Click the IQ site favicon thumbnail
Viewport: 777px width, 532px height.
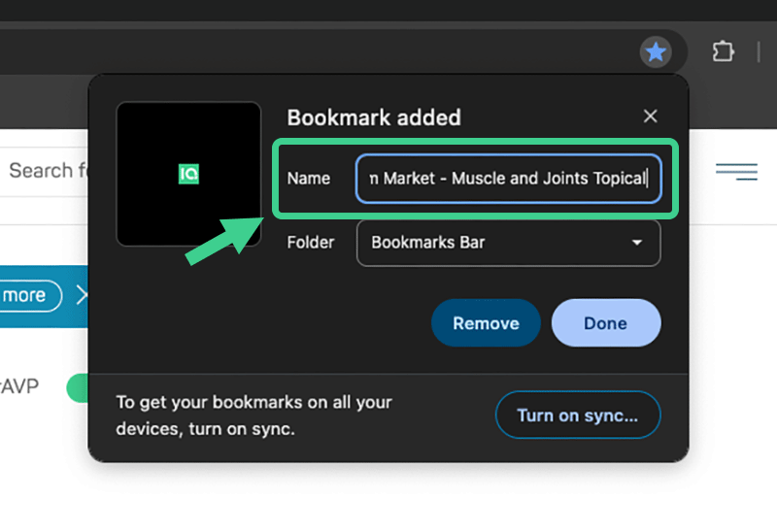click(188, 174)
